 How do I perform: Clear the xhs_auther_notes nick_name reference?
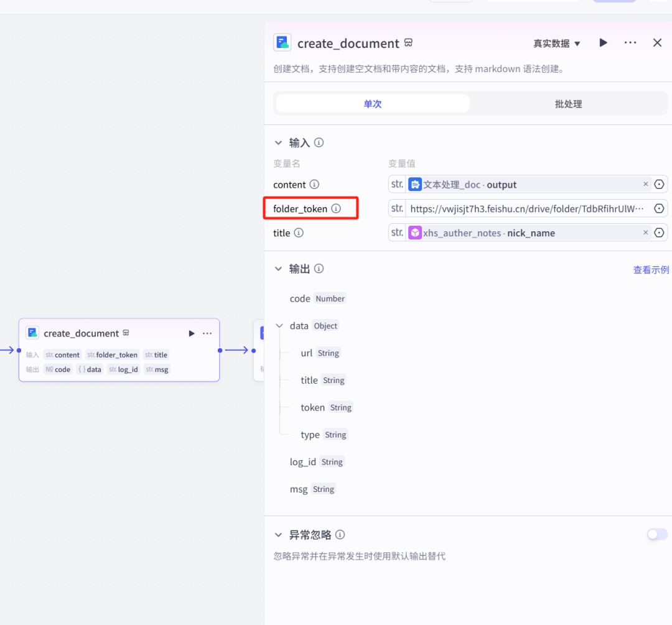(x=645, y=233)
